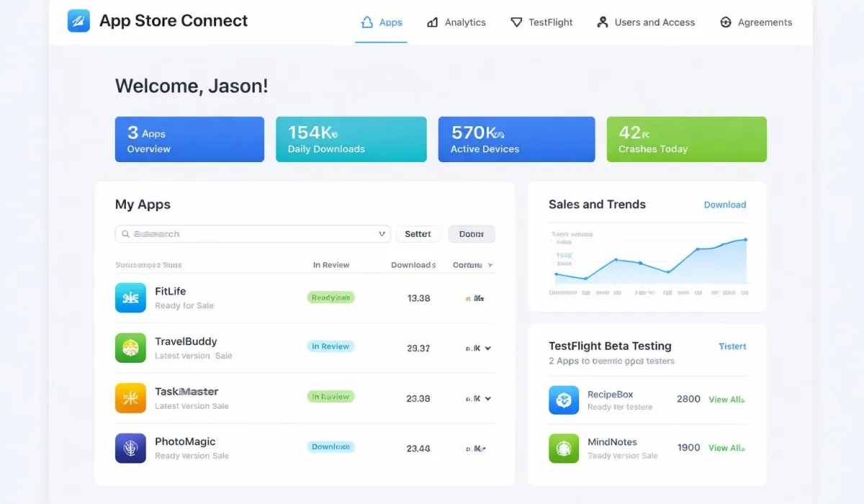Select the Apps tab
The height and width of the screenshot is (504, 864).
[381, 22]
